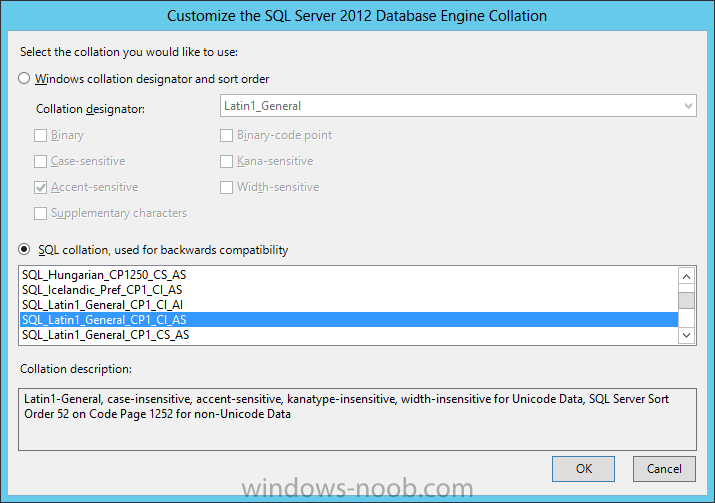
Task: Click the collation list scrollbar thumb
Action: pos(686,301)
